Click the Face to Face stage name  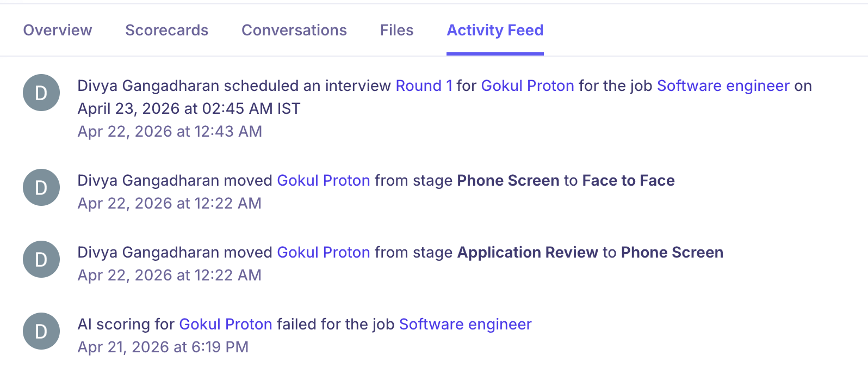[x=628, y=181]
